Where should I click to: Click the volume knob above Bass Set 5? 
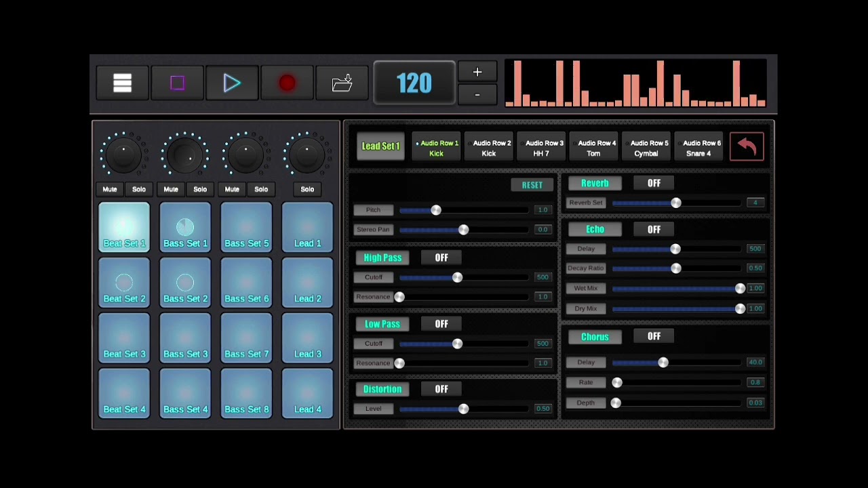pos(246,155)
